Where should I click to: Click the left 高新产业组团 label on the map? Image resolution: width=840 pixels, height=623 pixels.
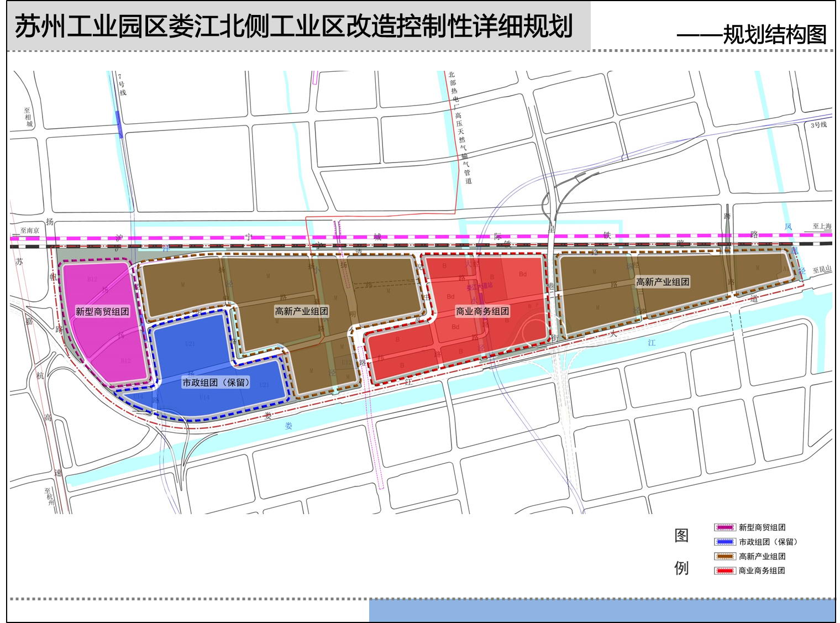point(302,311)
